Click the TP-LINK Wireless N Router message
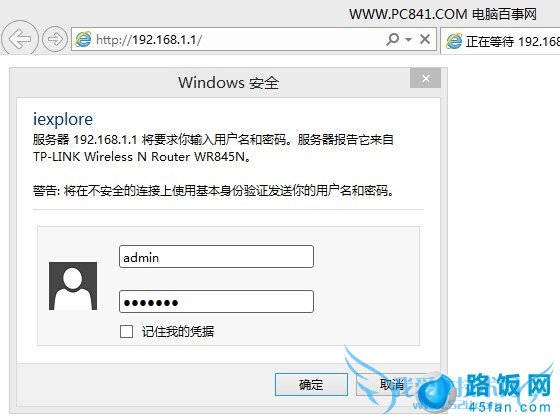Viewport: 560px width, 420px height. pos(141,157)
